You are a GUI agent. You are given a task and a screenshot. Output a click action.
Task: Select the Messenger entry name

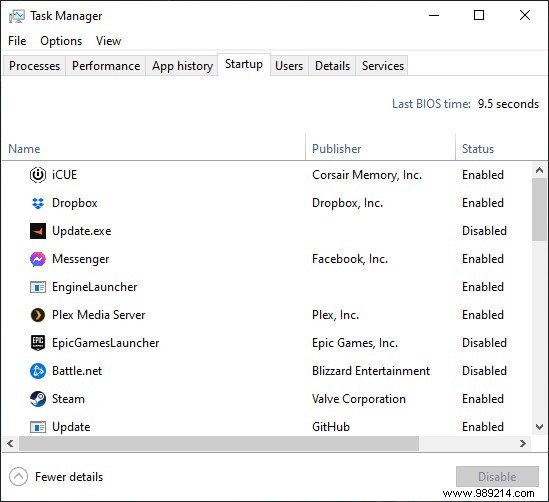(81, 259)
